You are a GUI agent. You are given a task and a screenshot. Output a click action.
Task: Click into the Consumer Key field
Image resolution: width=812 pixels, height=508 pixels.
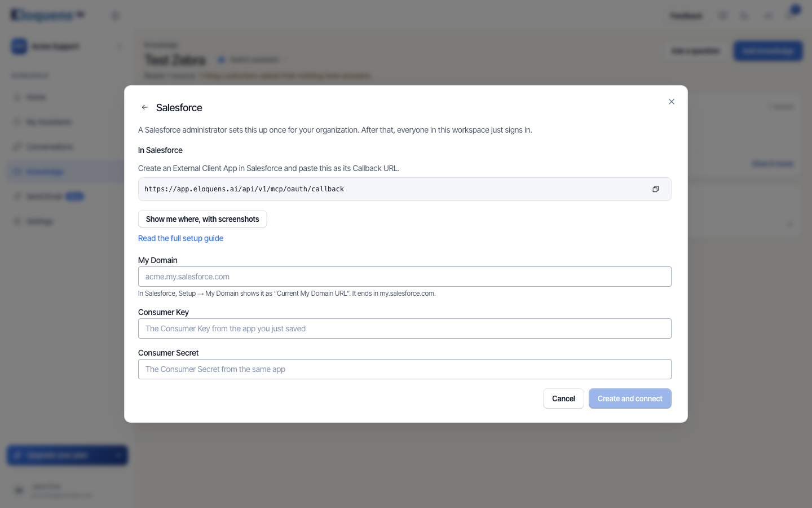404,329
